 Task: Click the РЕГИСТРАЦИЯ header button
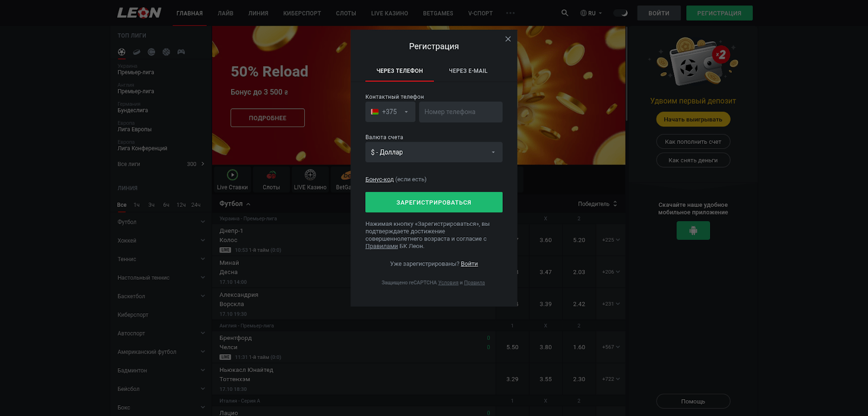coord(719,13)
